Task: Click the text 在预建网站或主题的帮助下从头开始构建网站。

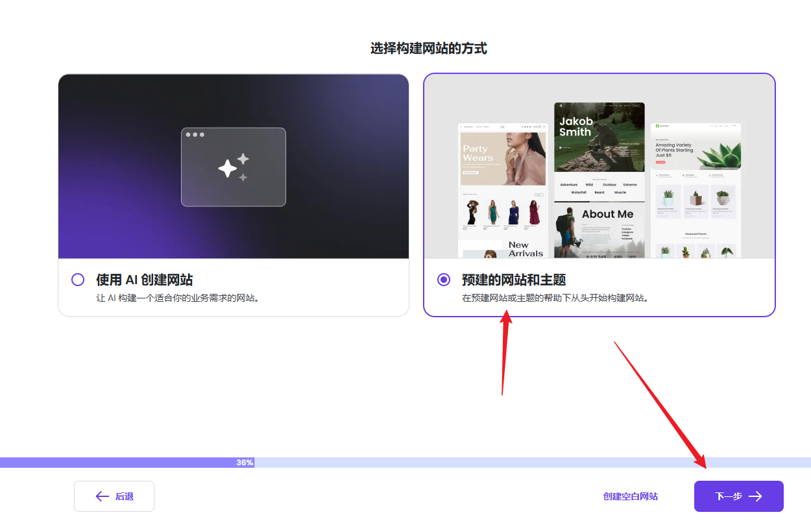Action: [555, 298]
